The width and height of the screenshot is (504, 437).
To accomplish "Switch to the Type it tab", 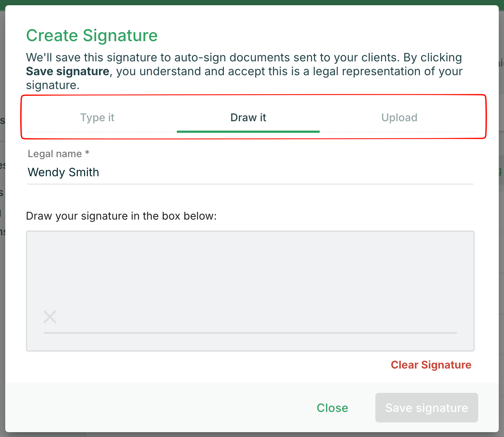I will (x=97, y=117).
